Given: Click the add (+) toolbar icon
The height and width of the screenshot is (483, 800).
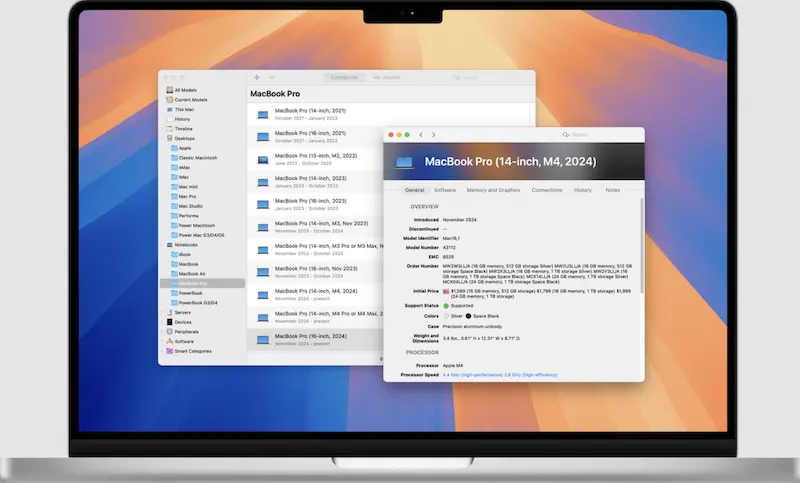Looking at the screenshot, I should click(x=257, y=77).
